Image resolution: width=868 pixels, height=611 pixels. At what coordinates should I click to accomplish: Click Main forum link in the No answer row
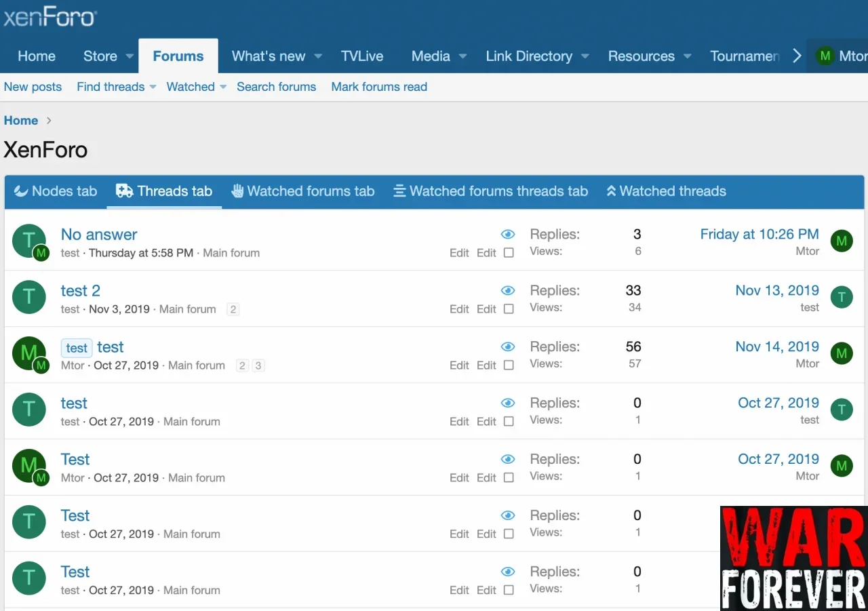click(x=231, y=253)
